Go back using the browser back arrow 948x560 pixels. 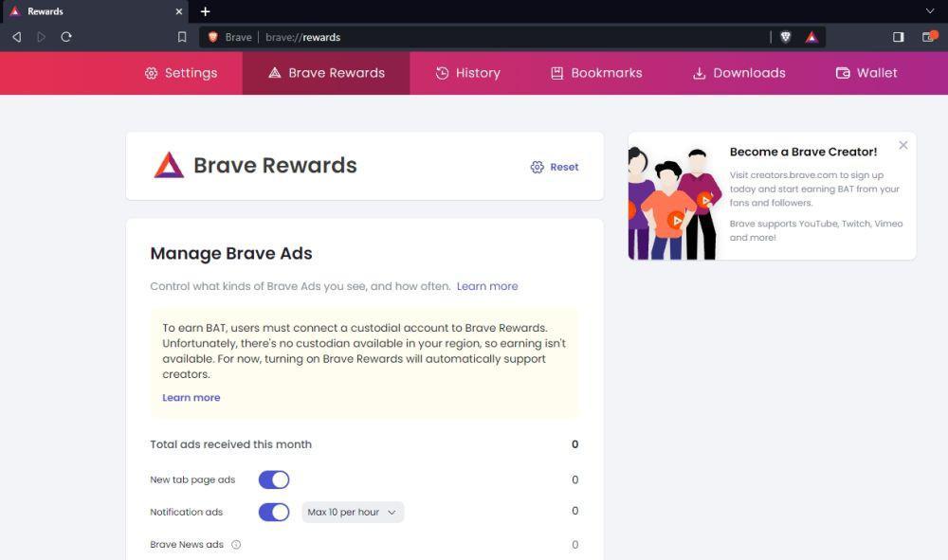click(x=17, y=38)
